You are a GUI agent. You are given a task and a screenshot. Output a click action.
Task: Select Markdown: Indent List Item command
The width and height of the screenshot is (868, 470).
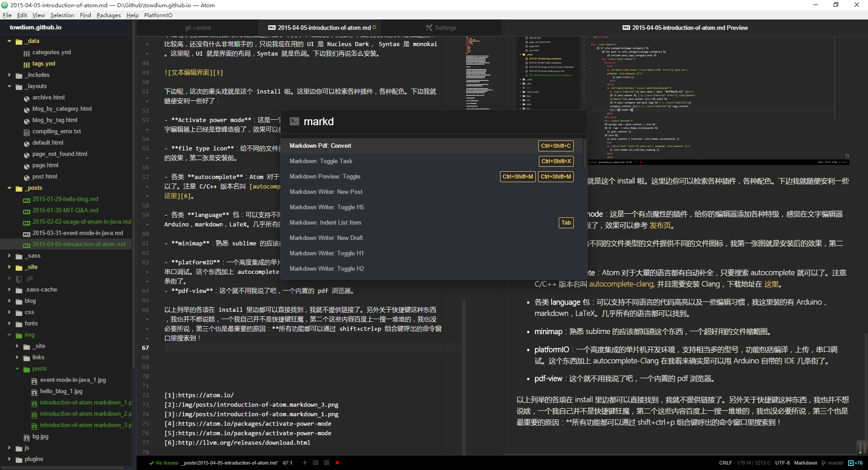[432, 223]
